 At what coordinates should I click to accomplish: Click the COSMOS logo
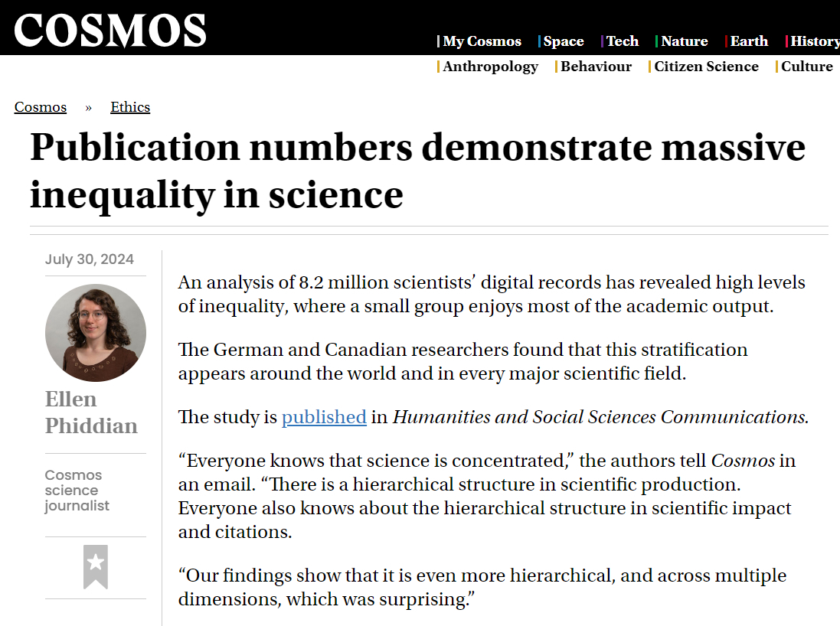tap(110, 31)
